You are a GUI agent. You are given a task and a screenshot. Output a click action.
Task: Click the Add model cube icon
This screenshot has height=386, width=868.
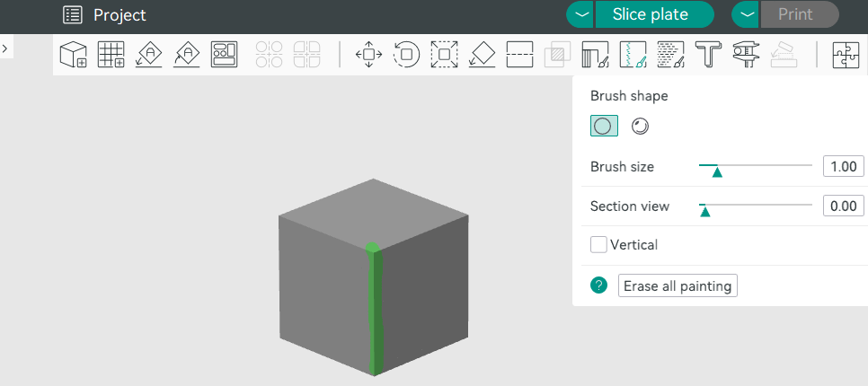(x=73, y=55)
